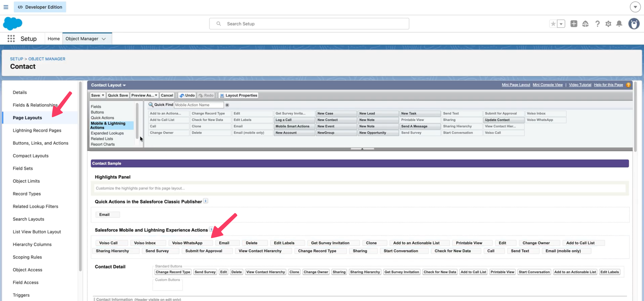
Task: Click New Opportunity in the palette
Action: [x=378, y=133]
